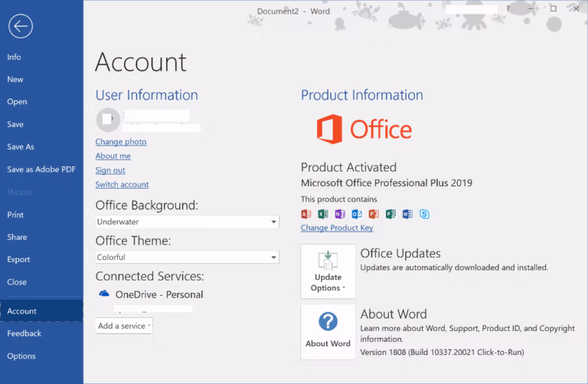
Task: Click the Microsoft Office Professional Plus 2019 text
Action: click(x=387, y=183)
